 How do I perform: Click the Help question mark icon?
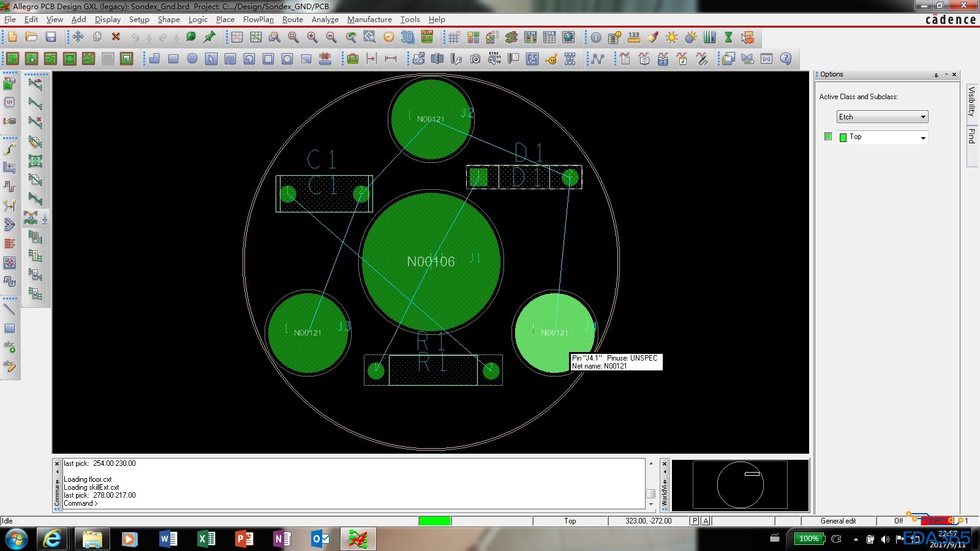(786, 59)
